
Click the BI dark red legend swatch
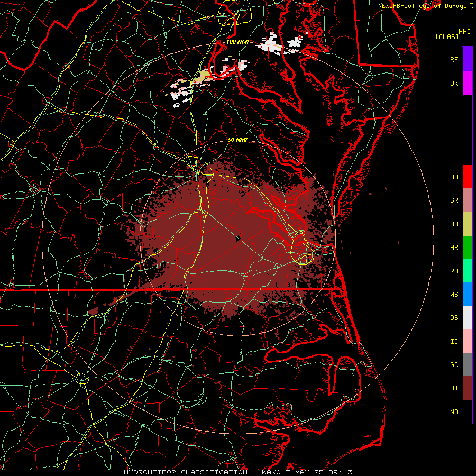[467, 388]
